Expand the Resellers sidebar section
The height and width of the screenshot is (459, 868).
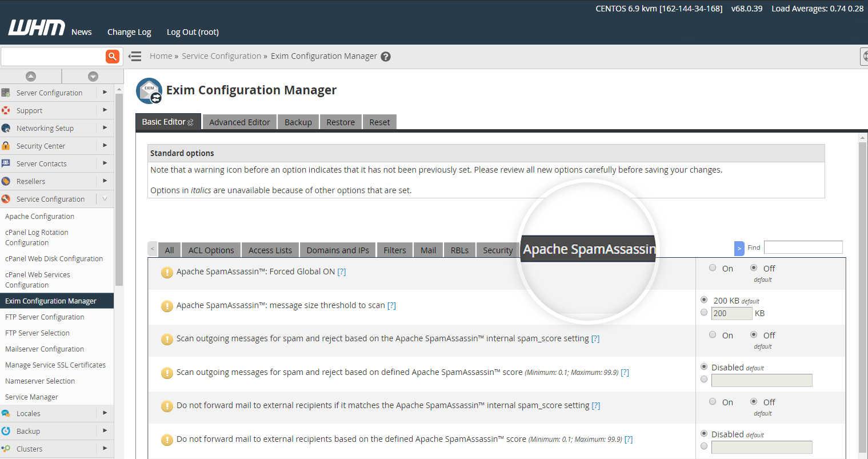[105, 181]
